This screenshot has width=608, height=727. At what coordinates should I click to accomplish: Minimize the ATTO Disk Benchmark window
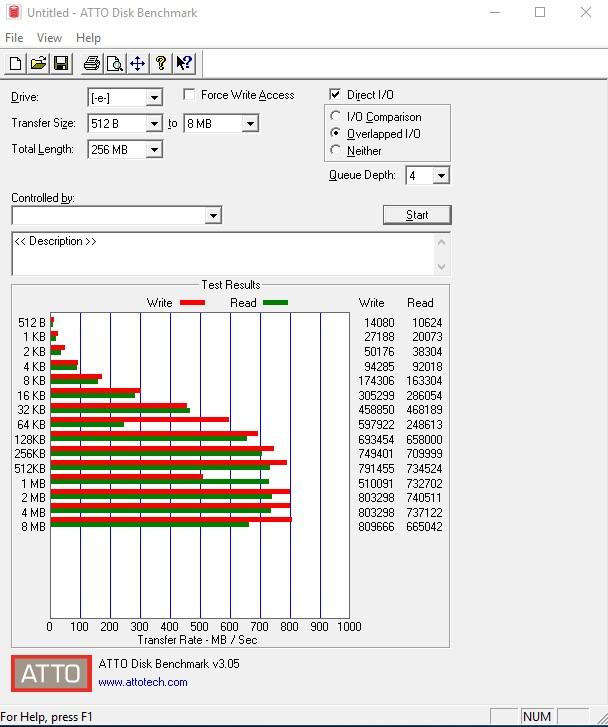tap(495, 13)
